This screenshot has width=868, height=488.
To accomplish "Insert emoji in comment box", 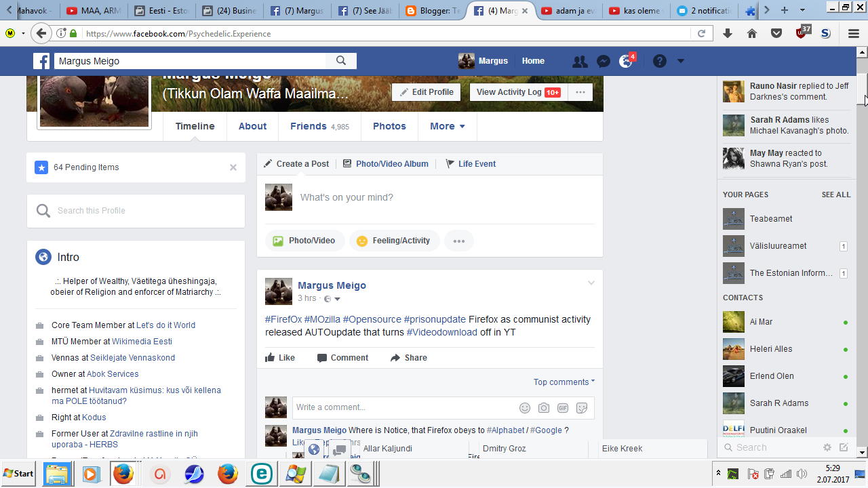I will 525,407.
